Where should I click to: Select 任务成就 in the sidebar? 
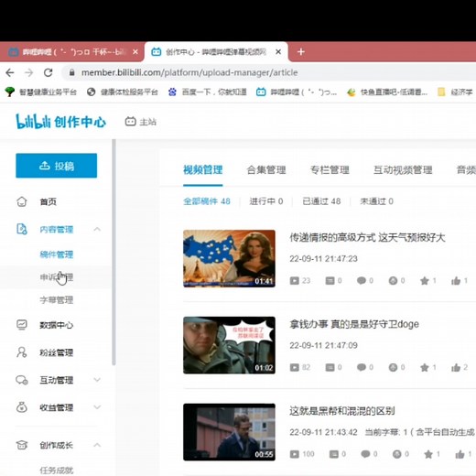tap(57, 471)
